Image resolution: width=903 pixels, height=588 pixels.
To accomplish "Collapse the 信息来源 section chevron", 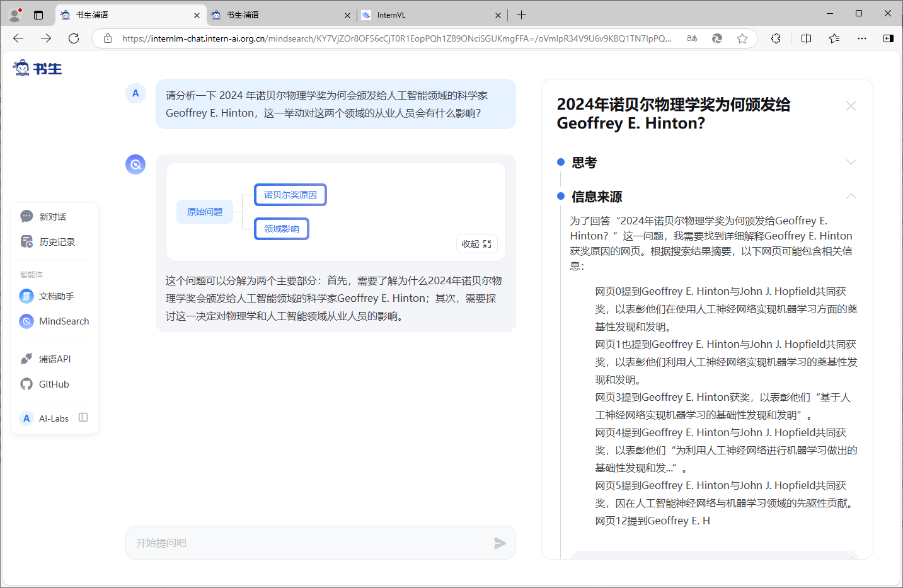I will [x=851, y=196].
